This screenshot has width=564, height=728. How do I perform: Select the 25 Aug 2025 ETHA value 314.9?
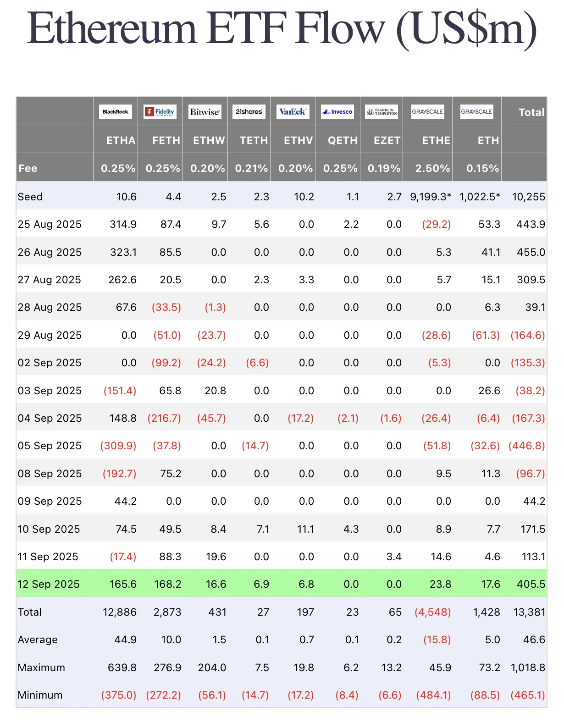tap(123, 224)
